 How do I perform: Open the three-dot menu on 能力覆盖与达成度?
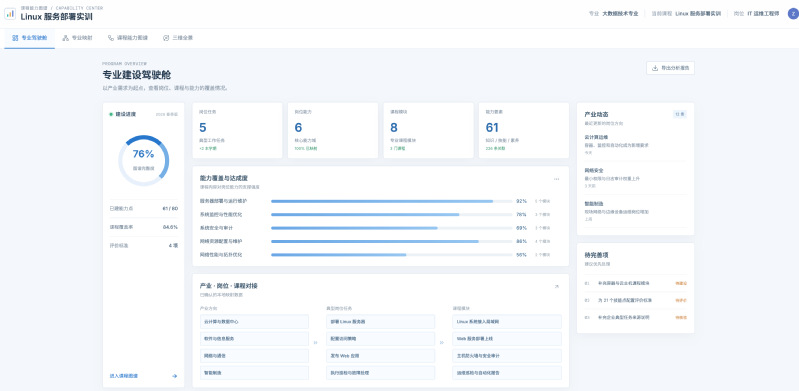(556, 179)
